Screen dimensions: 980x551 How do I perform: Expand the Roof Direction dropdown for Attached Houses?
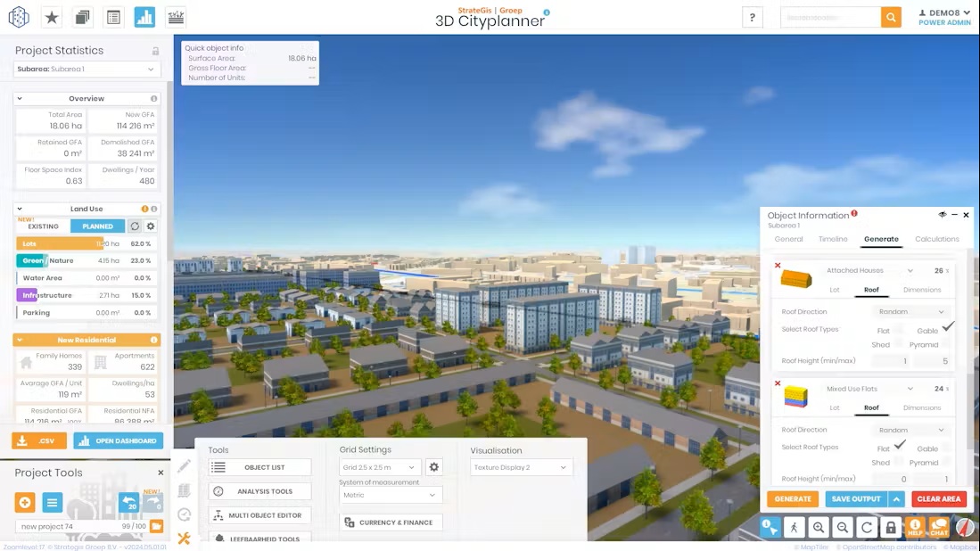[911, 312]
